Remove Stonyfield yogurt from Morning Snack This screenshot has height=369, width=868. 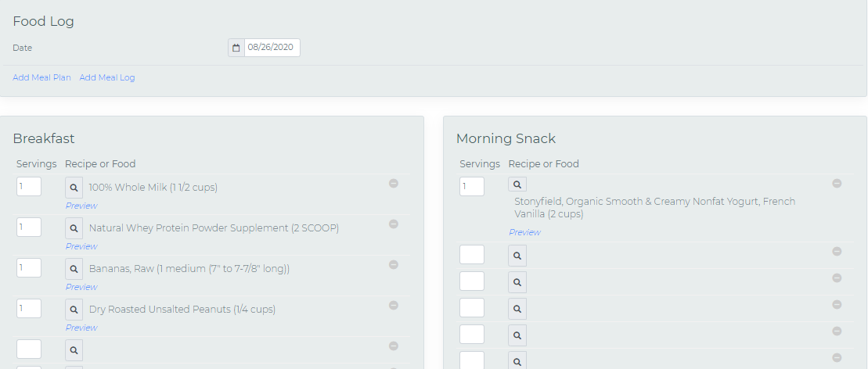pyautogui.click(x=837, y=184)
